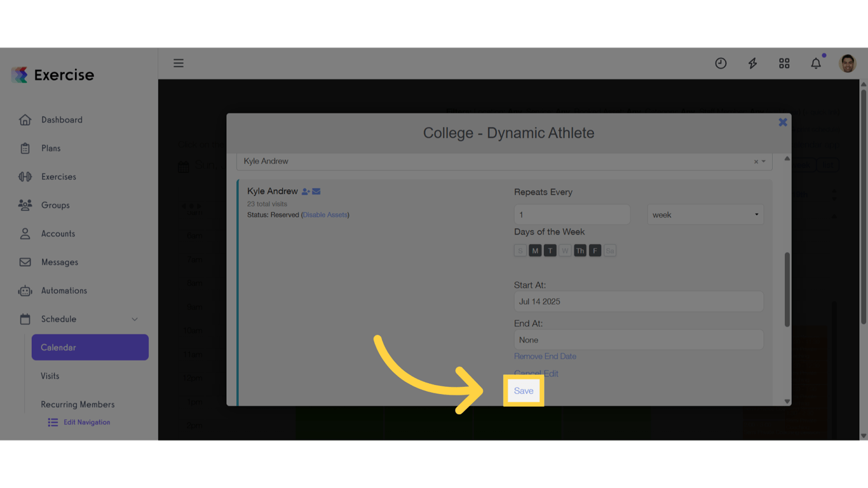Open Visits under Schedule

pyautogui.click(x=50, y=376)
